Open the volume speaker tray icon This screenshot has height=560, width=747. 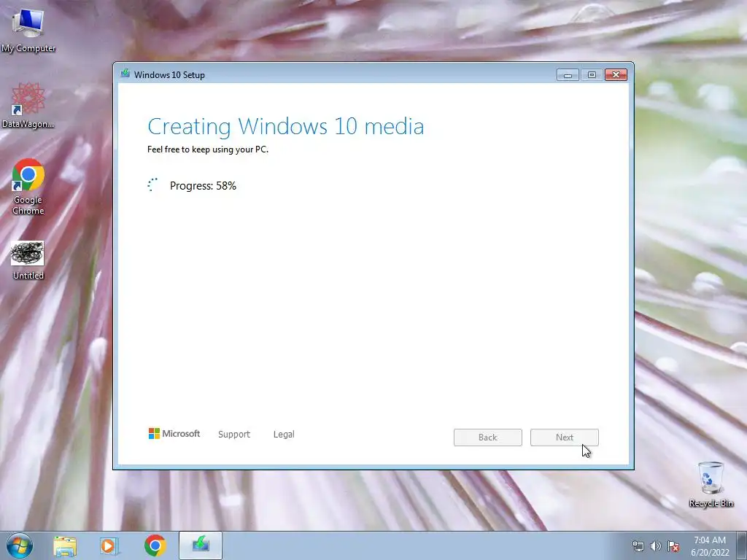click(x=656, y=546)
